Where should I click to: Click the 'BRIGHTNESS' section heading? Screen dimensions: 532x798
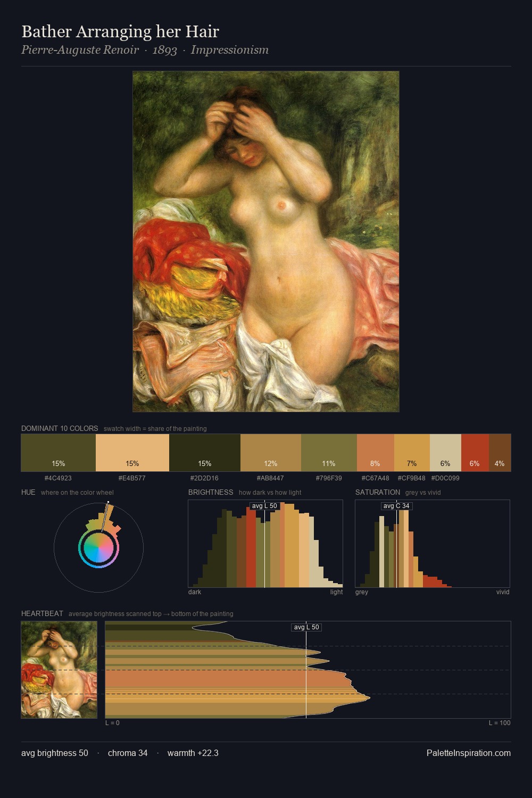[x=211, y=492]
